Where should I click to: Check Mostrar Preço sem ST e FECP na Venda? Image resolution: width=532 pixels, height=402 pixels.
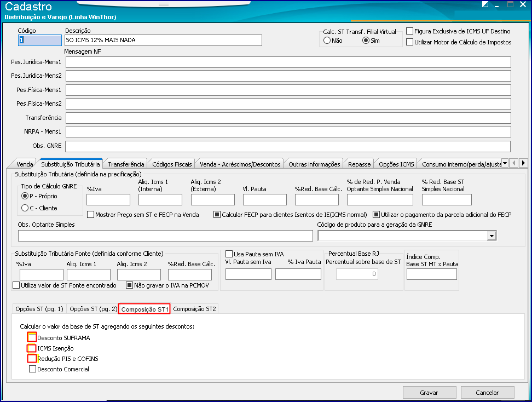(91, 215)
